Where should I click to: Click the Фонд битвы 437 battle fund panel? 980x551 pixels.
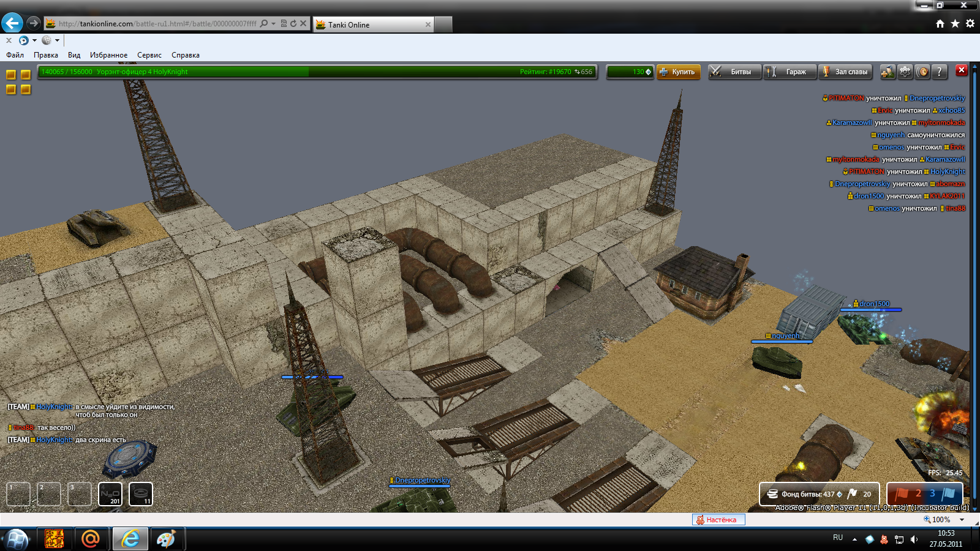(820, 494)
